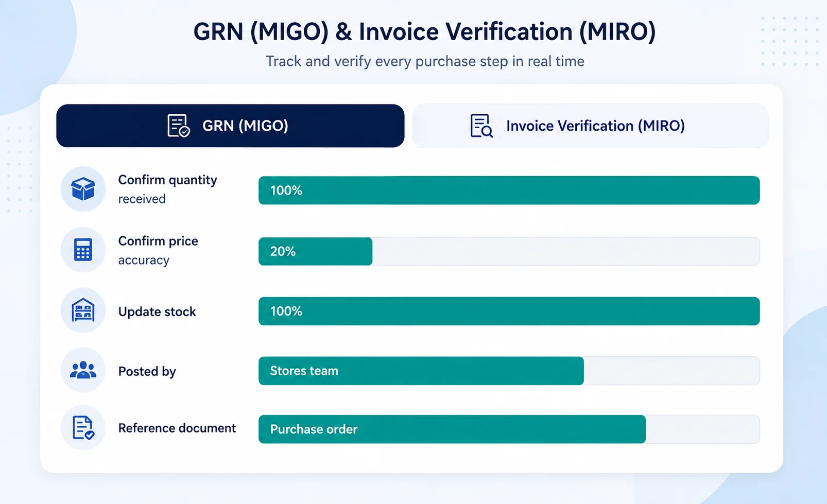Click the 100% Update stock progress bar
This screenshot has width=827, height=504.
509,311
